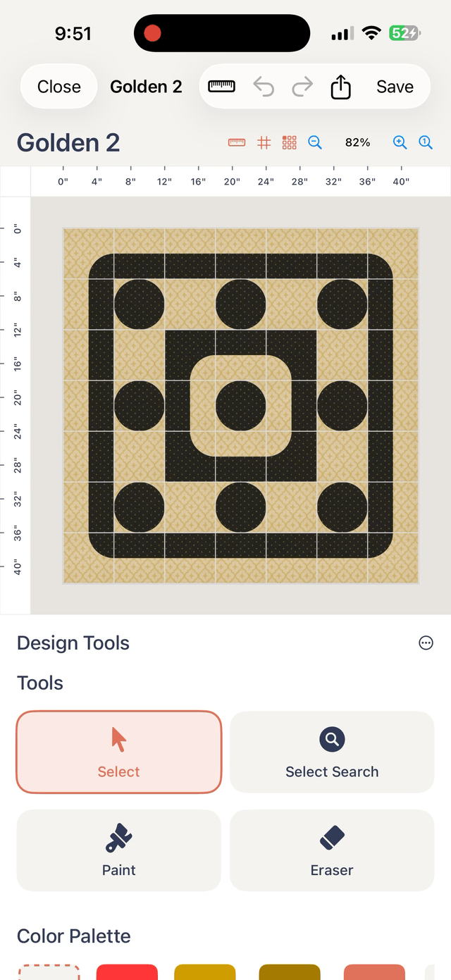
Task: Toggle the ruler measurements display
Action: pyautogui.click(x=236, y=142)
